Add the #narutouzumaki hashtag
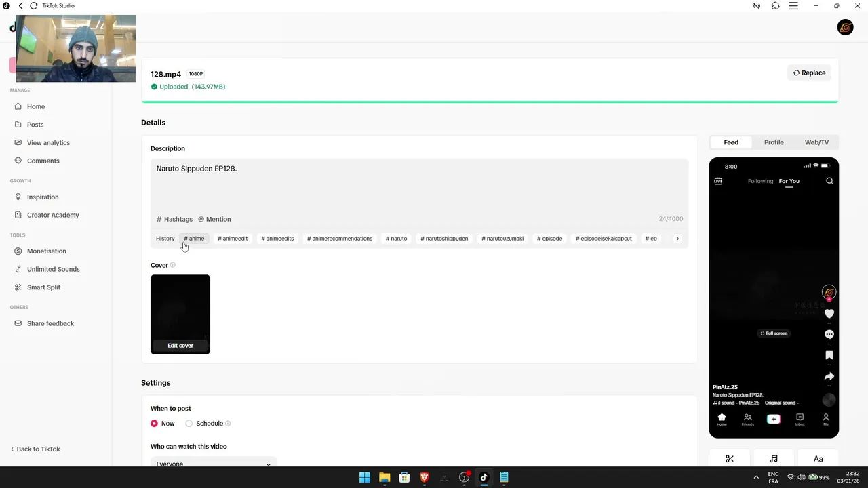 [502, 239]
